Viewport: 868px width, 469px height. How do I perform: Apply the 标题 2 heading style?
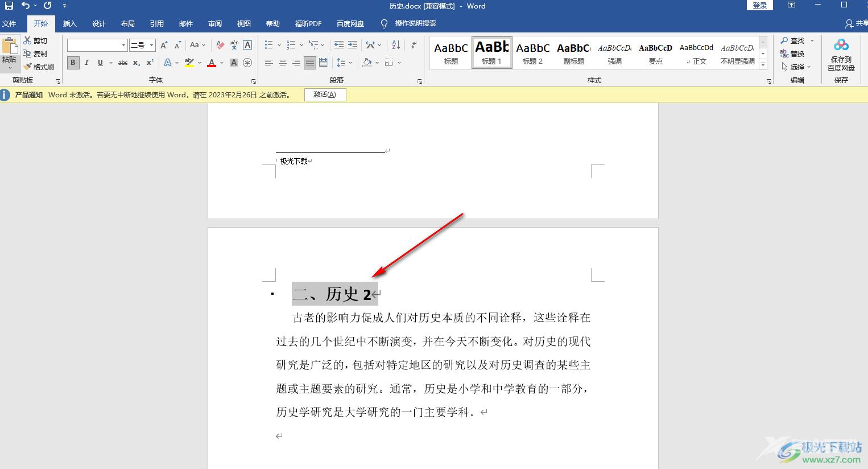[533, 53]
